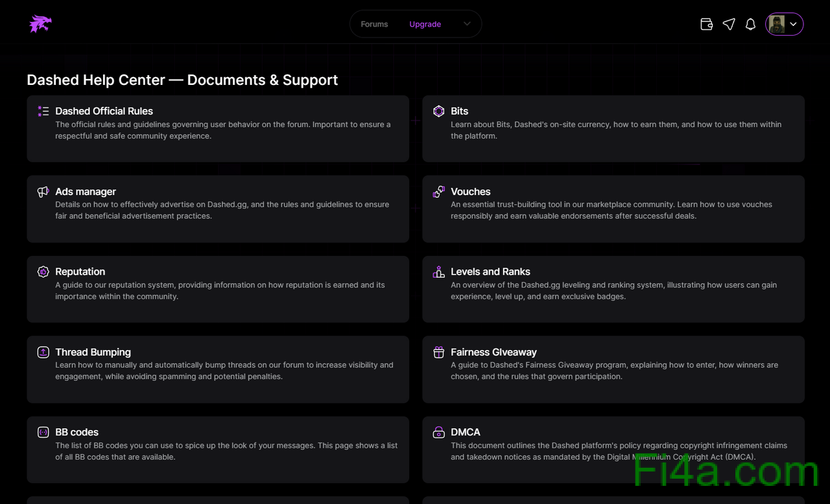This screenshot has width=830, height=504.
Task: Select the Upgrade menu item
Action: [x=425, y=24]
